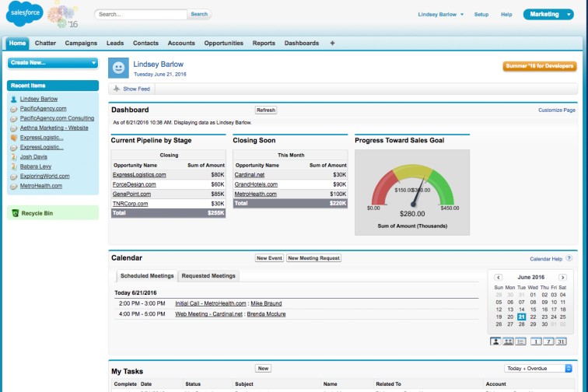This screenshot has height=392, width=588.
Task: Open the Mike Braund contact link
Action: coord(266,303)
